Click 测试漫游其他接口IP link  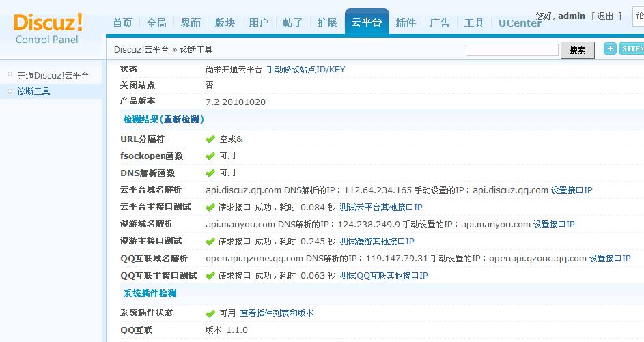click(x=376, y=242)
